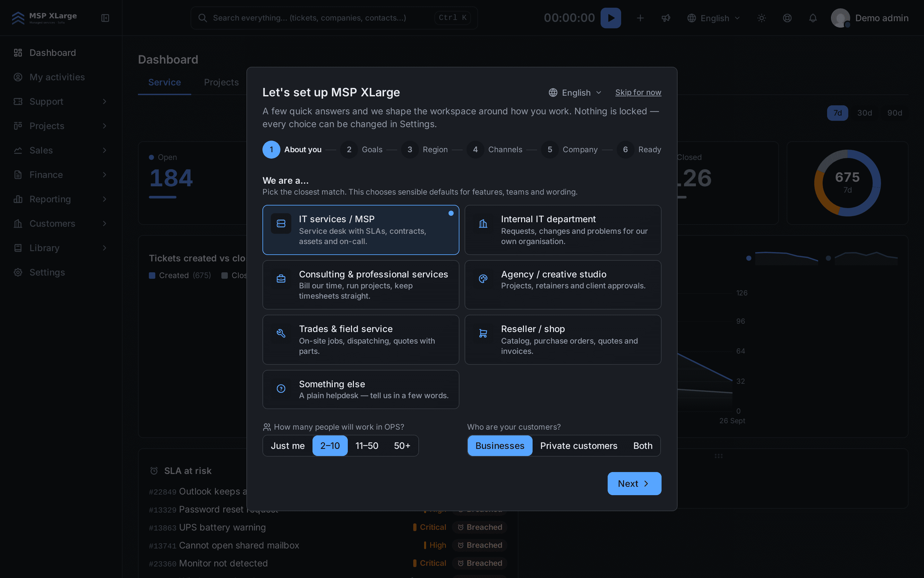Select the 90d time range
This screenshot has height=578, width=924.
pos(894,113)
